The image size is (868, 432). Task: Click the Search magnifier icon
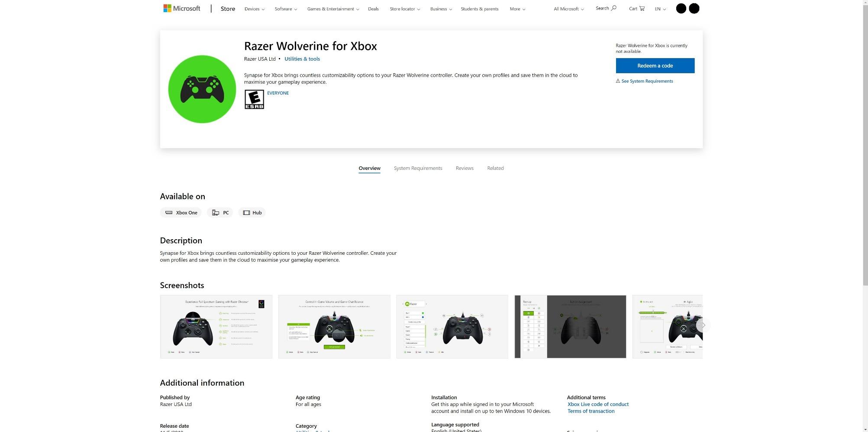[x=613, y=8]
